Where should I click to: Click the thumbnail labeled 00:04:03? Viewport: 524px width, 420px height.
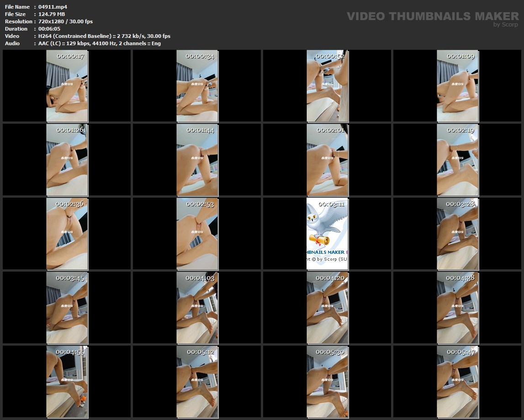click(x=197, y=308)
